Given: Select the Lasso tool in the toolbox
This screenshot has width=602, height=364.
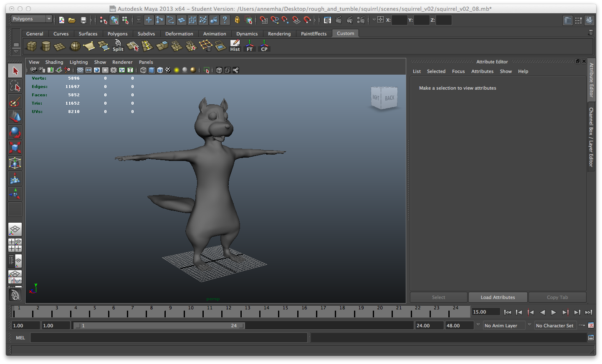Looking at the screenshot, I should coord(15,86).
